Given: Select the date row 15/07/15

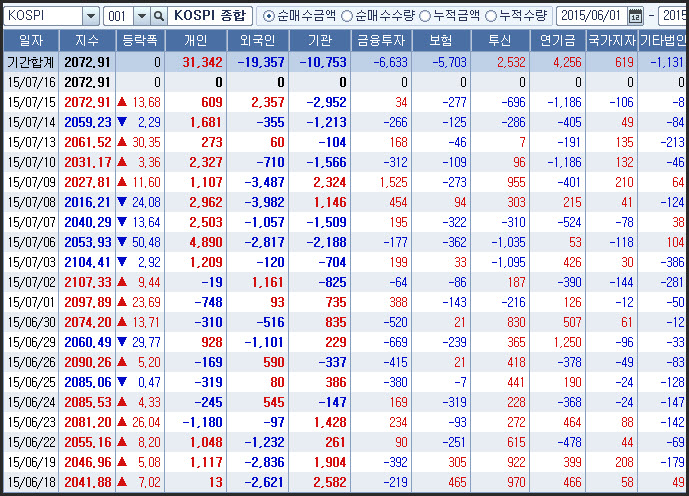Looking at the screenshot, I should coord(32,102).
